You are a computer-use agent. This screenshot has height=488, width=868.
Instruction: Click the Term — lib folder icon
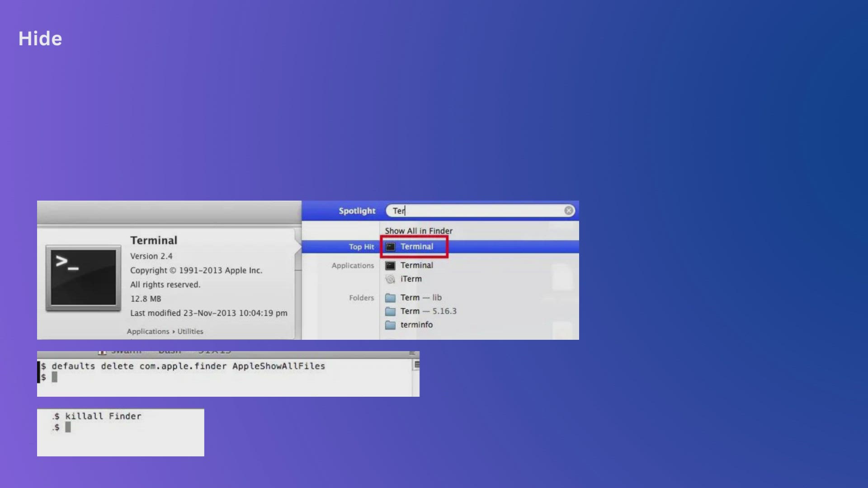390,298
